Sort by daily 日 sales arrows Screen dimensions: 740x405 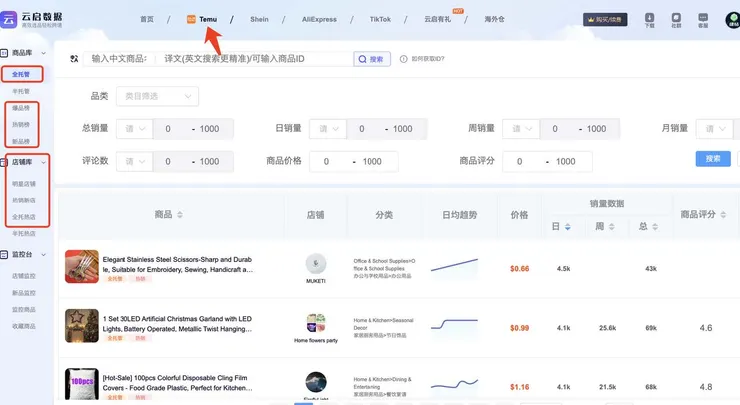[568, 227]
